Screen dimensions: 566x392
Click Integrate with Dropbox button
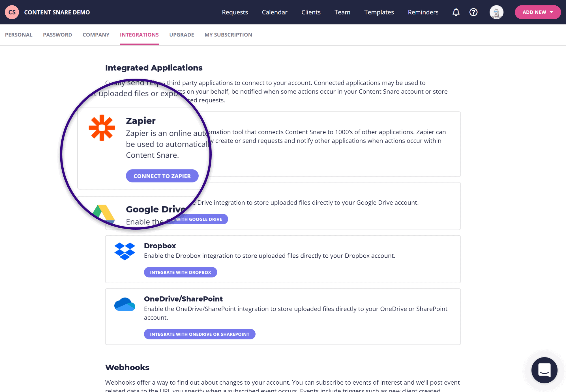[181, 272]
